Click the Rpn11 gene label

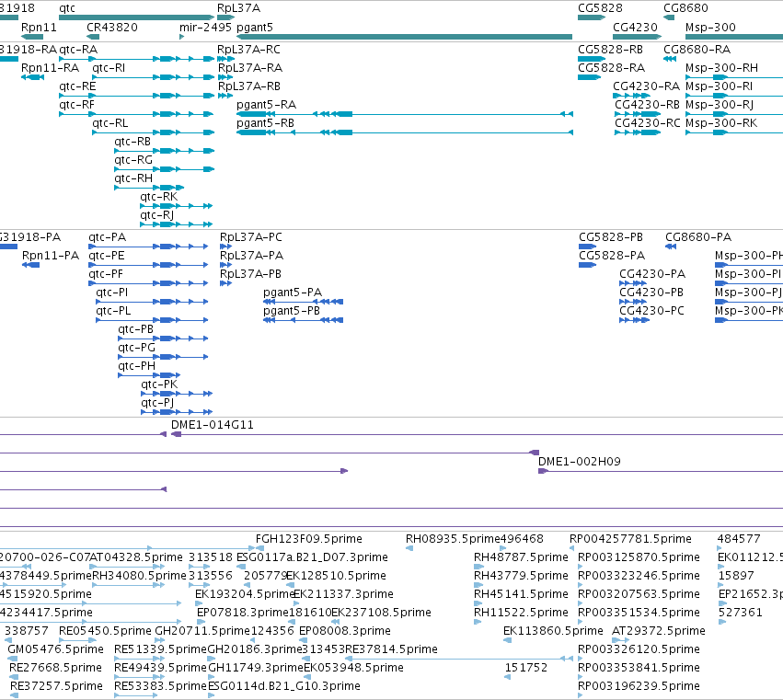(39, 28)
